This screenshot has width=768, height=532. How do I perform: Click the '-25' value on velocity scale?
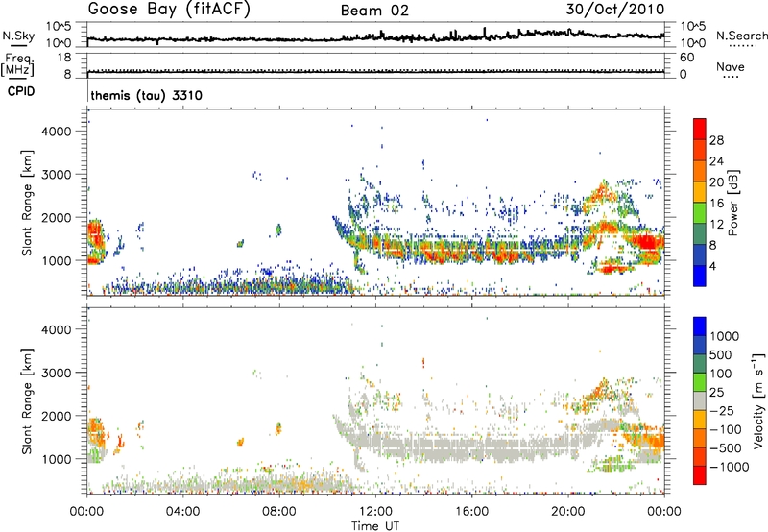pos(722,410)
